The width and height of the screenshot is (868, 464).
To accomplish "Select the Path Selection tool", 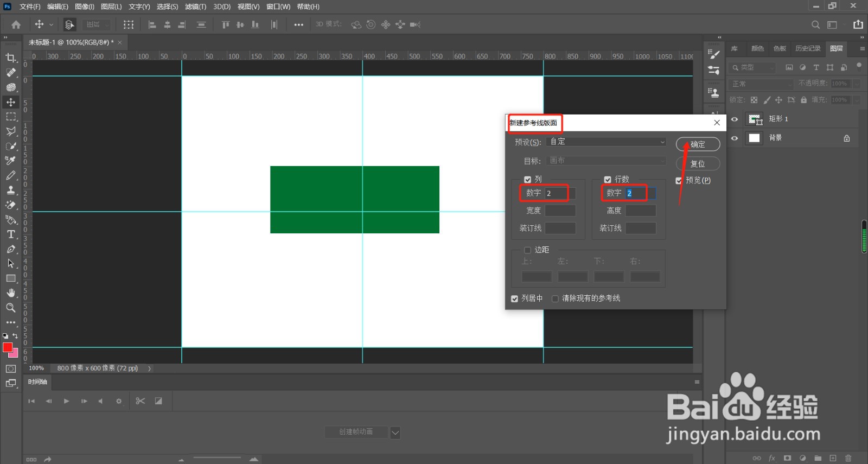I will click(10, 264).
